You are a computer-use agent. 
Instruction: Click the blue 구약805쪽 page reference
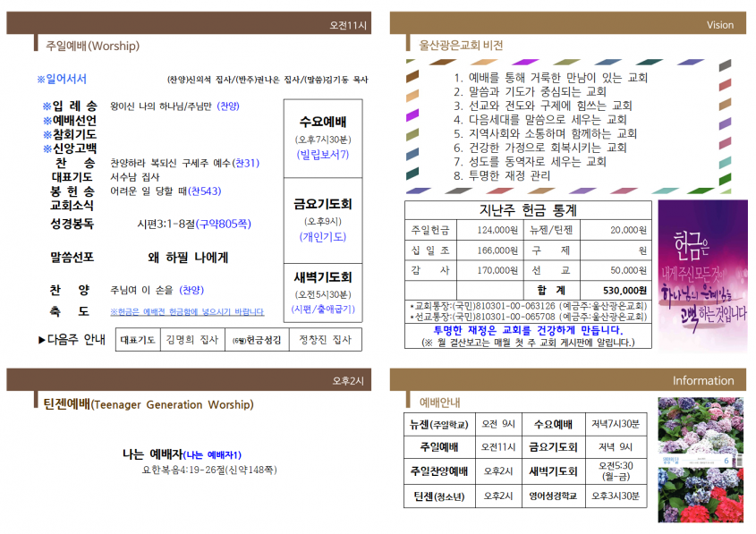[224, 224]
